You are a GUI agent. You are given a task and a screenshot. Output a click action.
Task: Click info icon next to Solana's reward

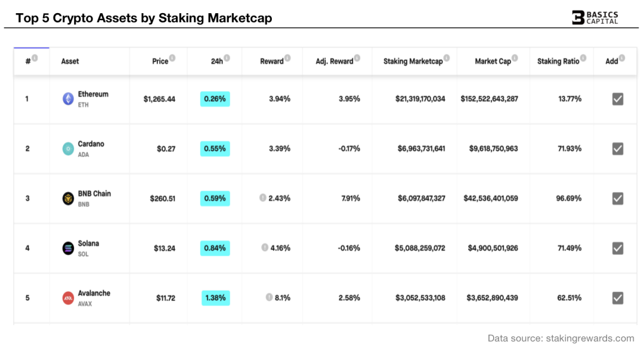[x=264, y=248]
